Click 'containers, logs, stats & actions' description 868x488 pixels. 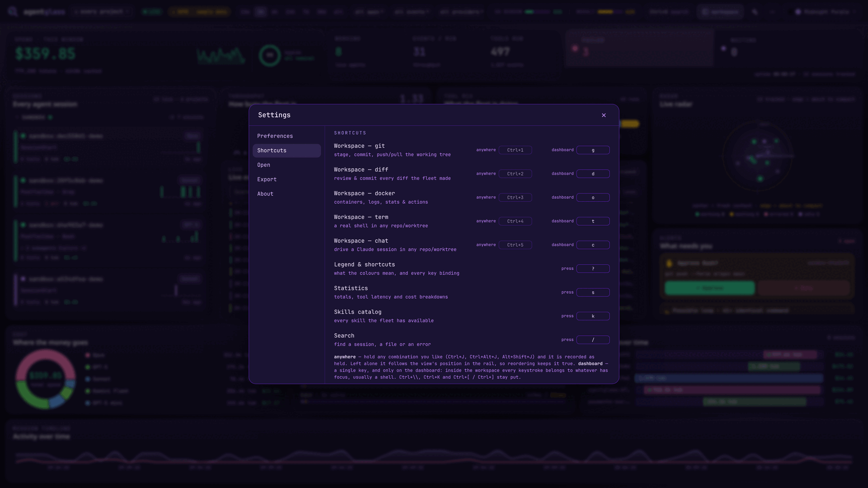pos(381,202)
